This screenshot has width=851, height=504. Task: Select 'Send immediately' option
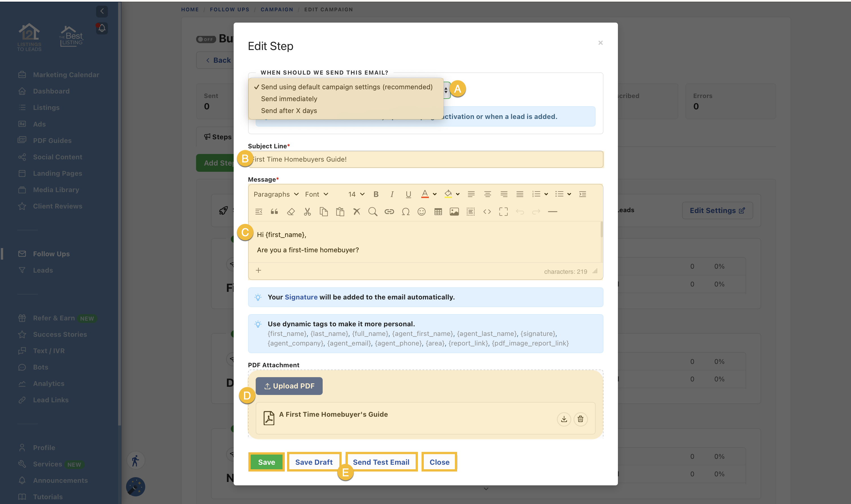[x=289, y=99]
